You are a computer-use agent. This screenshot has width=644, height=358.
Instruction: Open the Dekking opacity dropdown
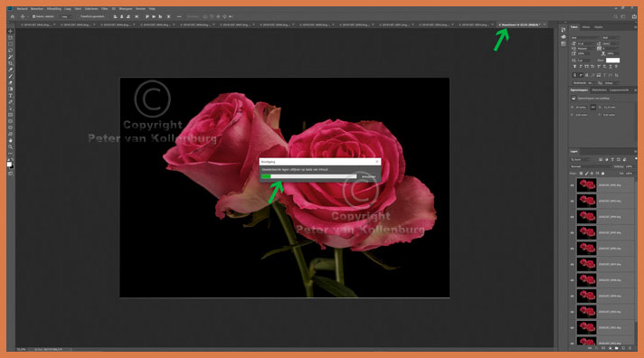pos(630,166)
